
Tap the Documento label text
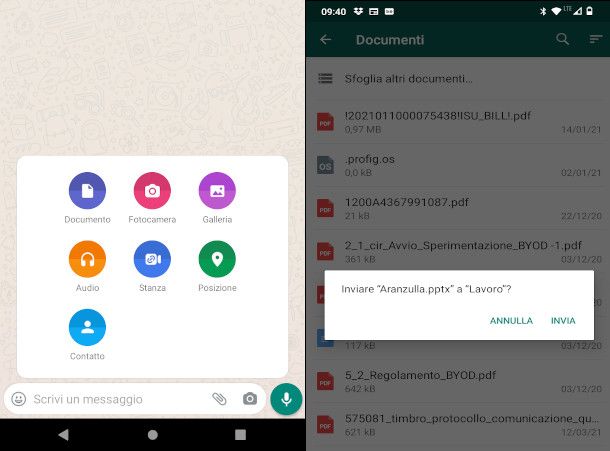87,219
